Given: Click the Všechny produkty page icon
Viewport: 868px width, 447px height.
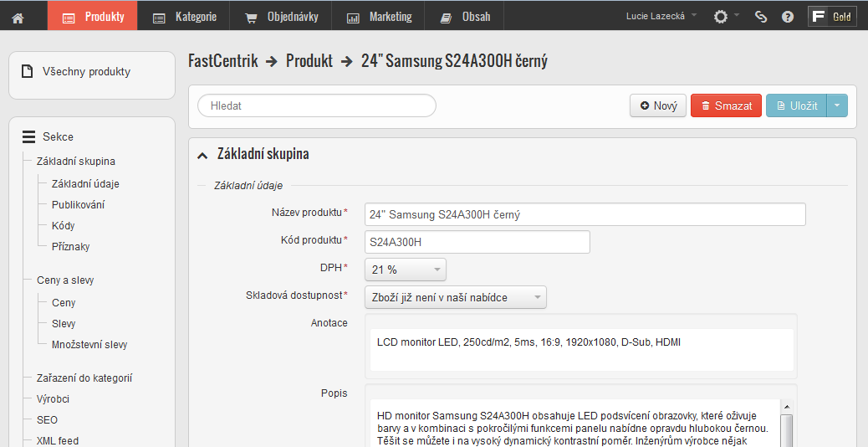Looking at the screenshot, I should pyautogui.click(x=27, y=71).
